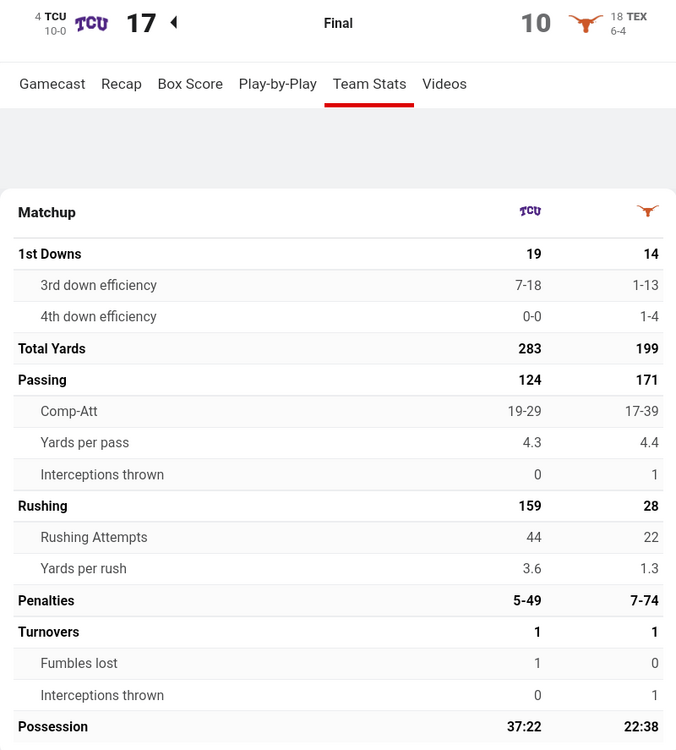
Task: Click the Final game status text
Action: 338,23
